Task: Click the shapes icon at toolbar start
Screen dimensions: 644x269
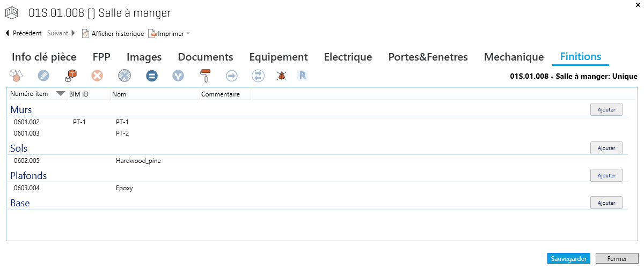Action: [16, 76]
